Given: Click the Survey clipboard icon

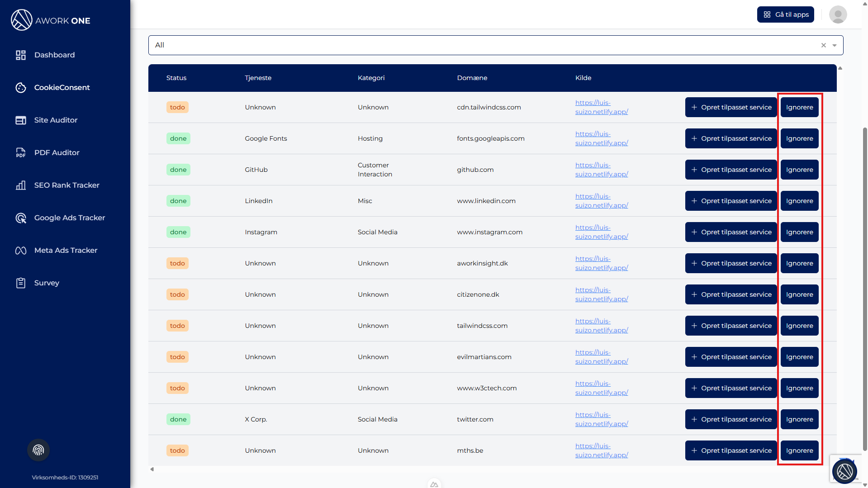Looking at the screenshot, I should pyautogui.click(x=21, y=283).
